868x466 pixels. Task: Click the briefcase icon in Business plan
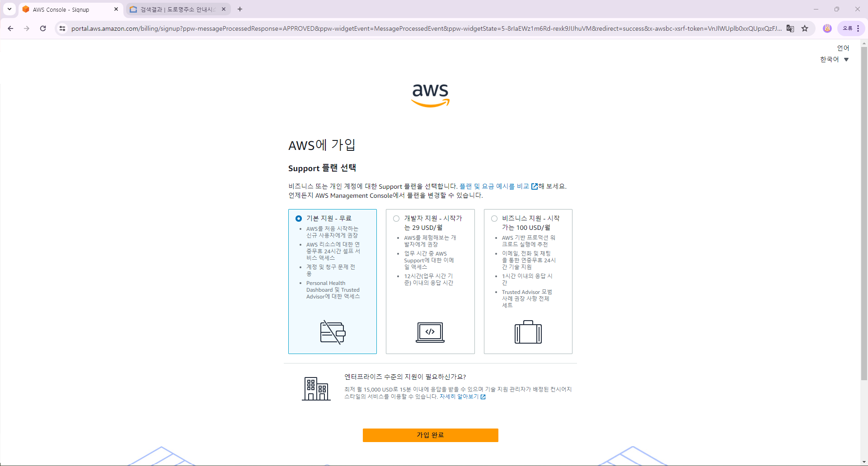(528, 332)
